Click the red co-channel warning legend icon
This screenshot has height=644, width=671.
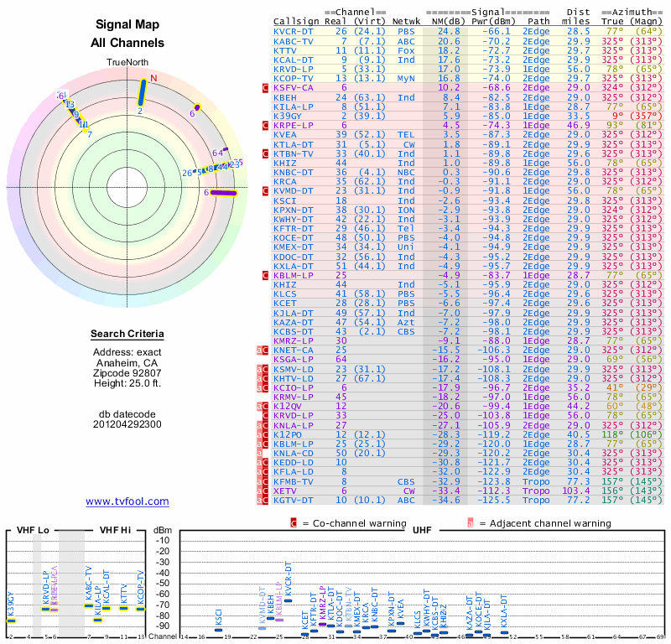(294, 522)
